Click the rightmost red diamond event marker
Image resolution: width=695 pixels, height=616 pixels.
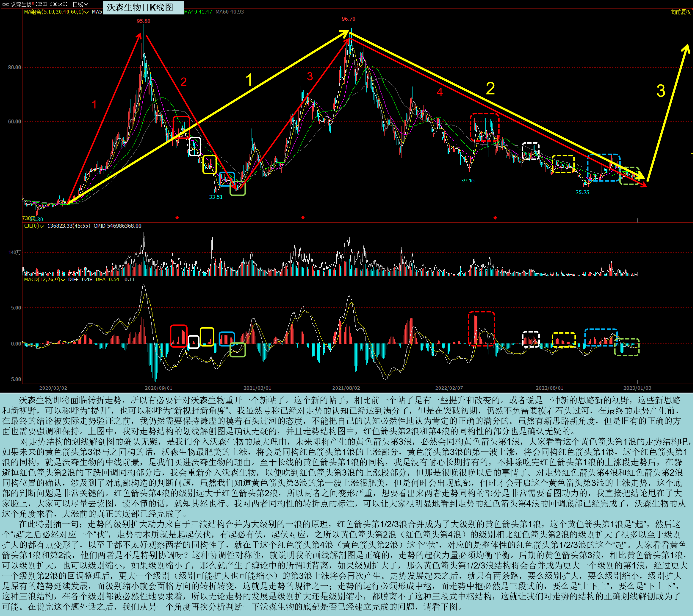point(496,218)
